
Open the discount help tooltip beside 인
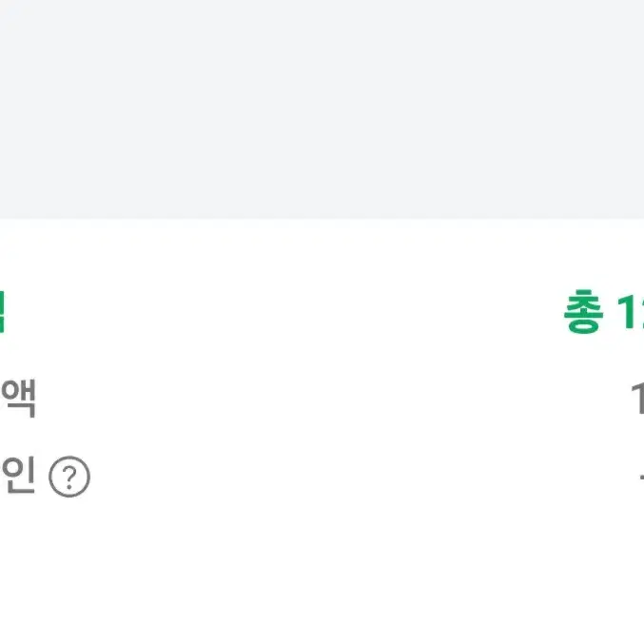click(69, 477)
